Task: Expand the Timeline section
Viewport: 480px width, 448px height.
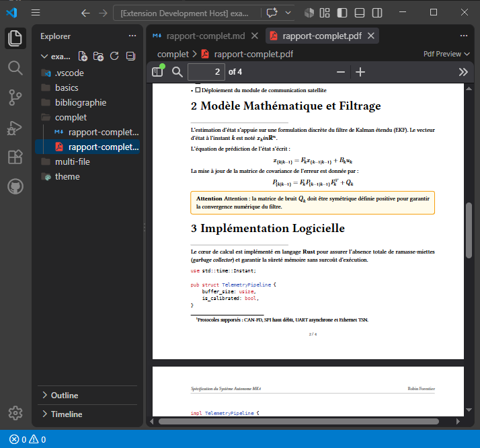Action: pos(87,414)
